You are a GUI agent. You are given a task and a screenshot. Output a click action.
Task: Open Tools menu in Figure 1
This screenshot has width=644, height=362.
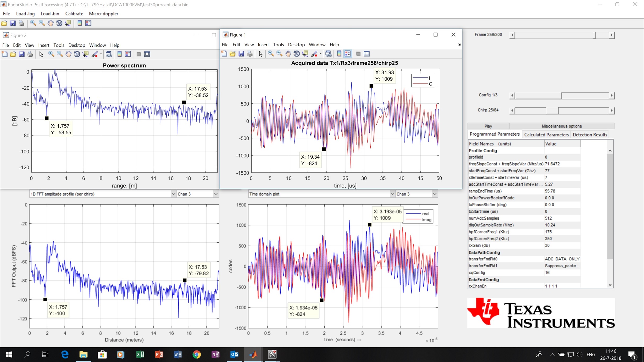click(278, 45)
